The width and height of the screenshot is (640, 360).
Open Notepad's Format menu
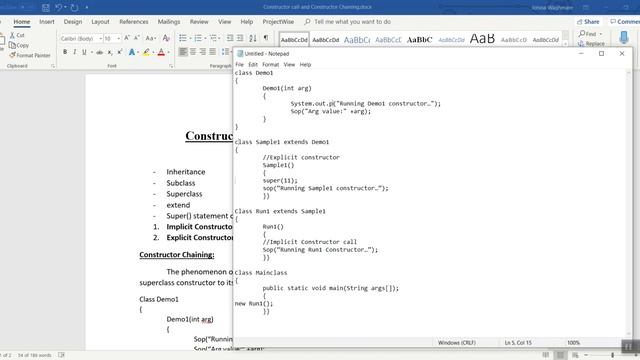(x=271, y=64)
